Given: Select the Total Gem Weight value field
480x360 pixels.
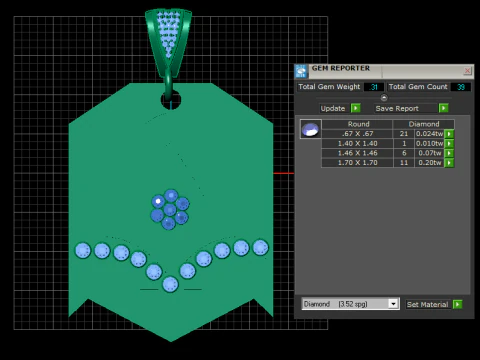Looking at the screenshot, I should click(374, 87).
